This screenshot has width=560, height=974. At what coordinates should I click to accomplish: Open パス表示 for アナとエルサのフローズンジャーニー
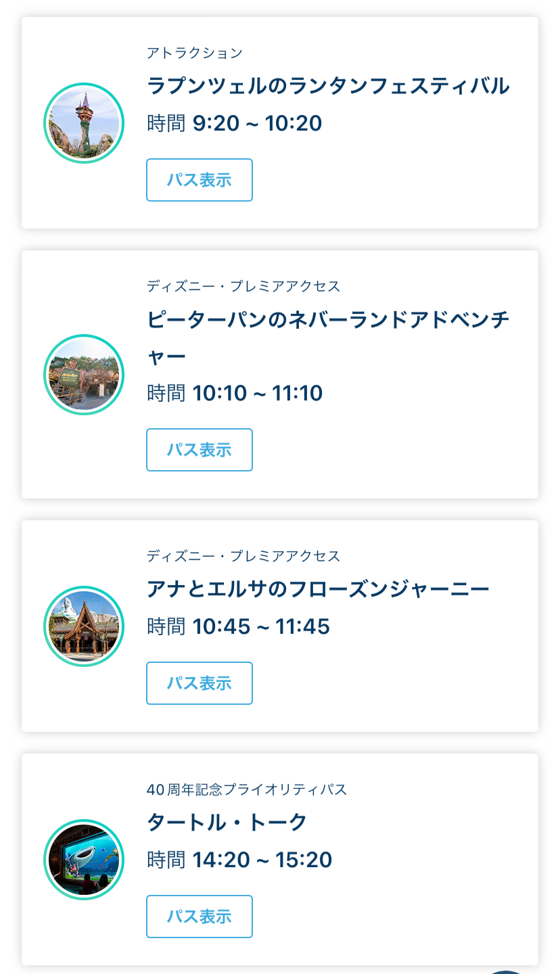pos(200,683)
